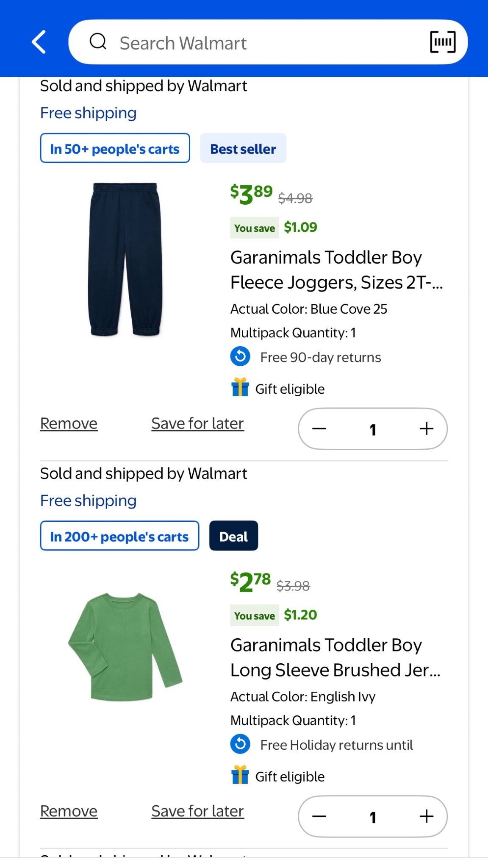Click the You save badge on the joggers
Screen dimensions: 488x868
[x=254, y=228]
